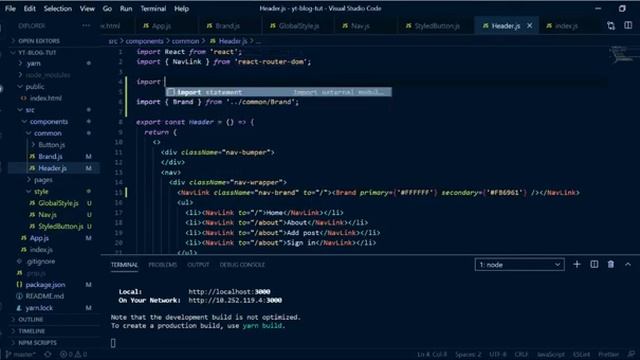Synchronize changes icon in status bar
Viewport: 640px width, 360px height.
coord(48,354)
